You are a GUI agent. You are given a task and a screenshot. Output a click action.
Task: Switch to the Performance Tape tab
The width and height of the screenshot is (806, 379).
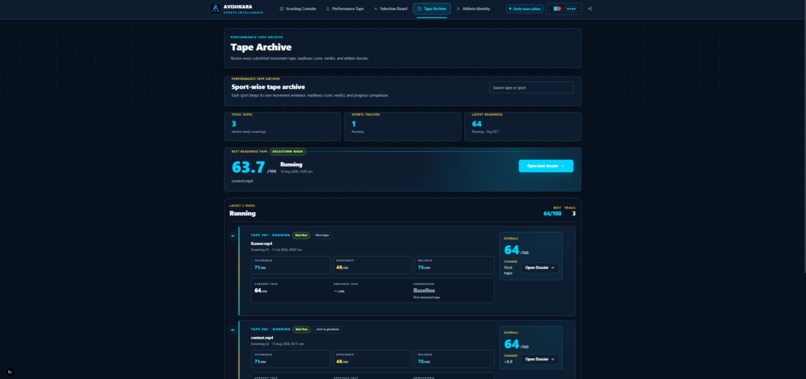click(x=345, y=9)
